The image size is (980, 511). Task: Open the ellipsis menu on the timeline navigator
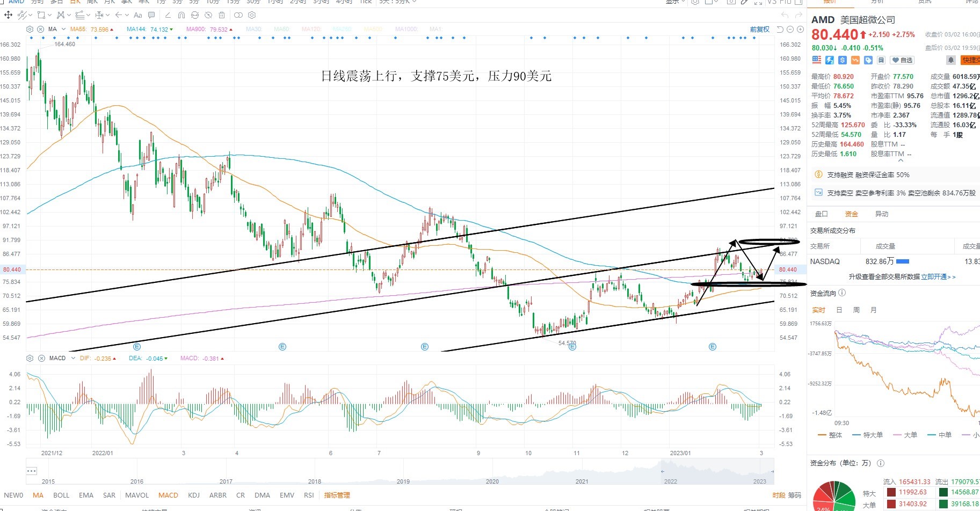31,471
